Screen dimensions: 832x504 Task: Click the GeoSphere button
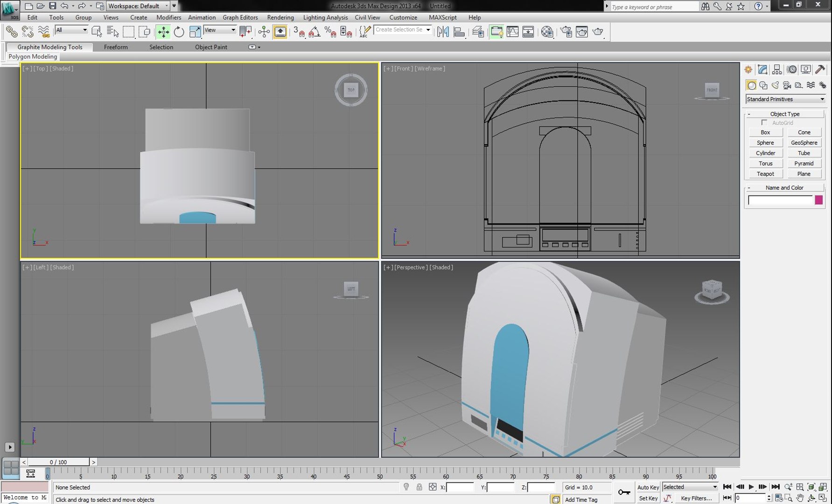coord(804,143)
